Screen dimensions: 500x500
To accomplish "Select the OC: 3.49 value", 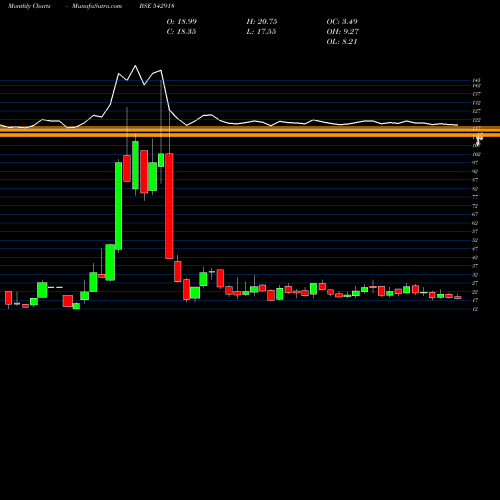I will pyautogui.click(x=342, y=22).
